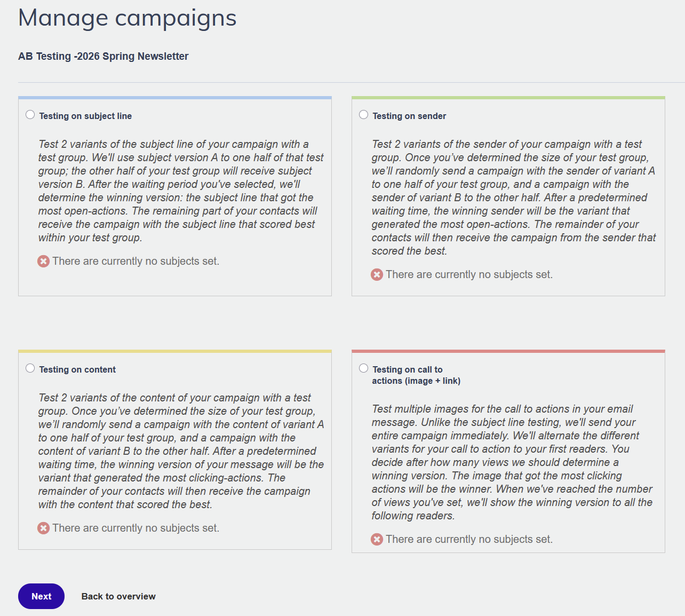Click the red error icon in call to actions card

click(x=377, y=539)
